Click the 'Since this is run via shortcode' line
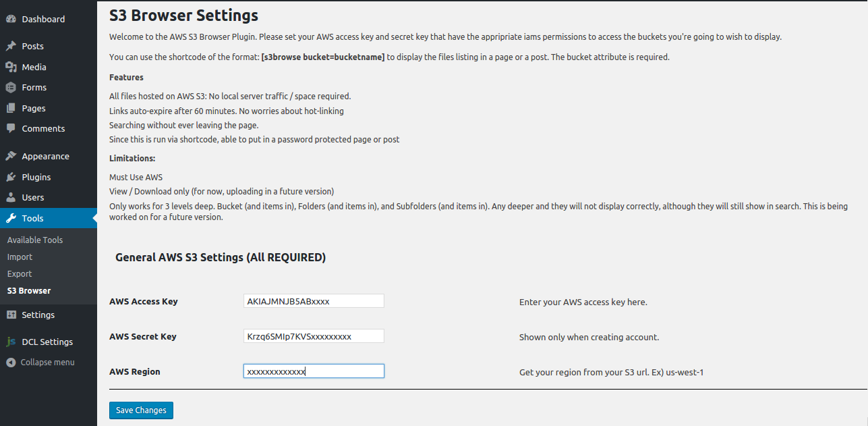The image size is (868, 426). [x=254, y=140]
